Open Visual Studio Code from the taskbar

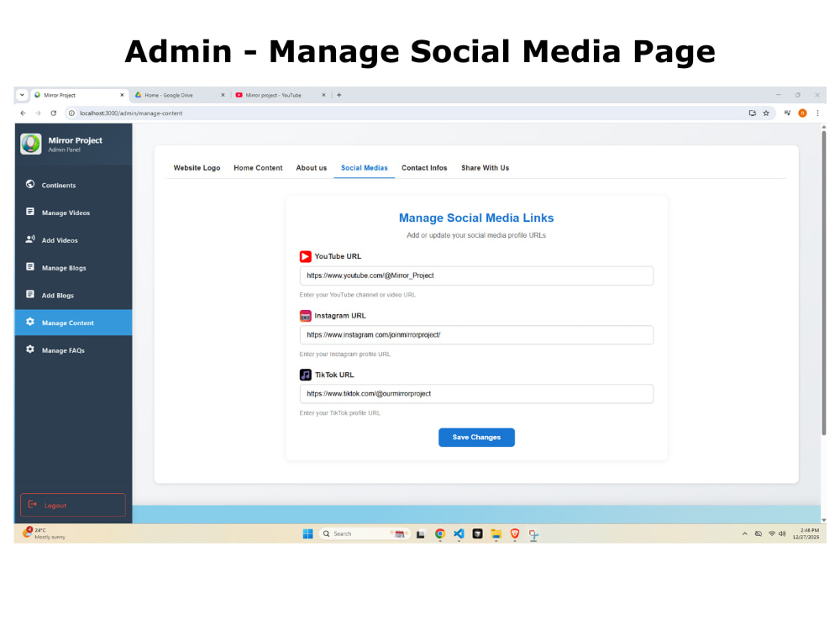click(x=459, y=533)
